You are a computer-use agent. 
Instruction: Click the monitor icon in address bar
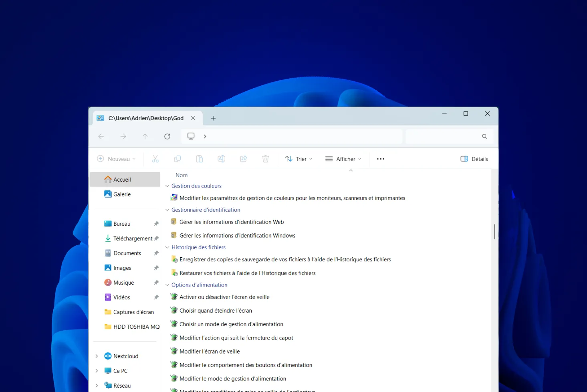[x=191, y=136]
